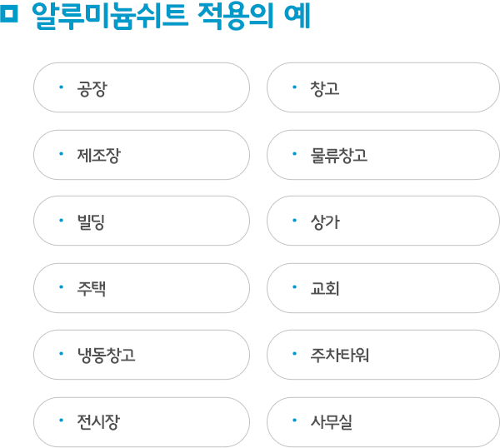Viewport: 500px width, 448px height.
Task: Select the 주차타워 pill
Action: tap(383, 355)
